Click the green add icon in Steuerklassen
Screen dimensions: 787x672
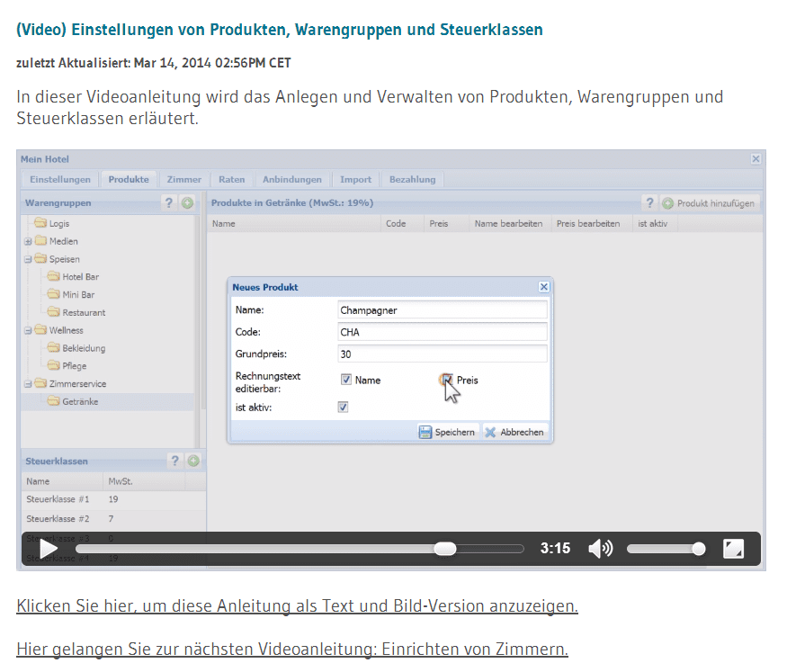click(192, 461)
